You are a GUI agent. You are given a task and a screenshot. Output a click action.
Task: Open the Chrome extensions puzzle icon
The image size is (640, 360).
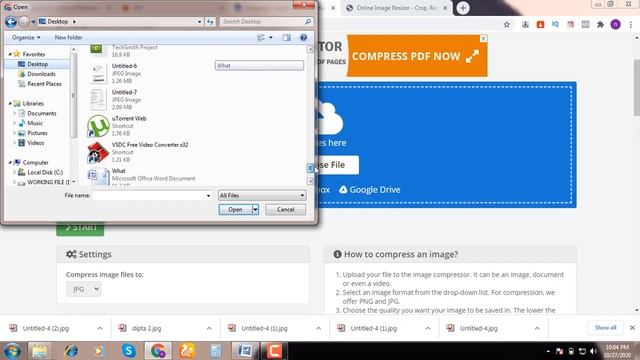pyautogui.click(x=600, y=24)
